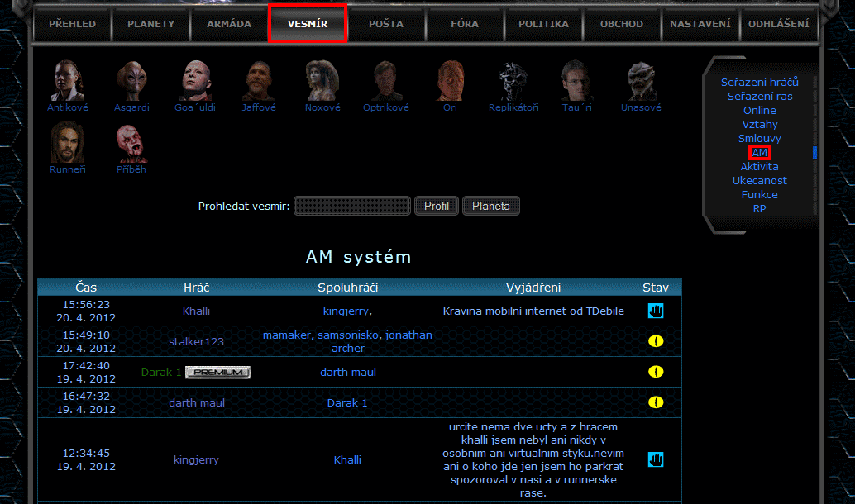The width and height of the screenshot is (855, 504).
Task: Open the Pošta menu tab
Action: tap(386, 24)
